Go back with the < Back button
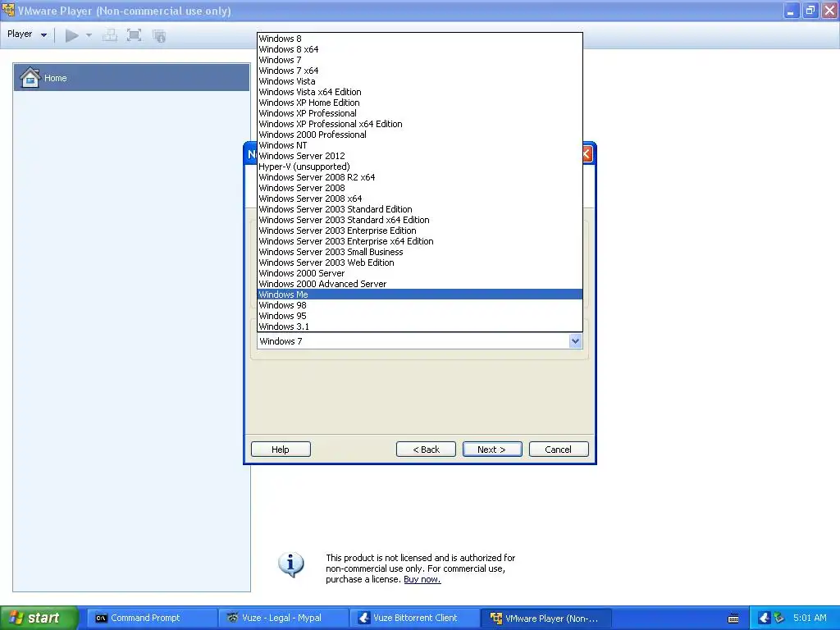840x630 pixels. 426,450
